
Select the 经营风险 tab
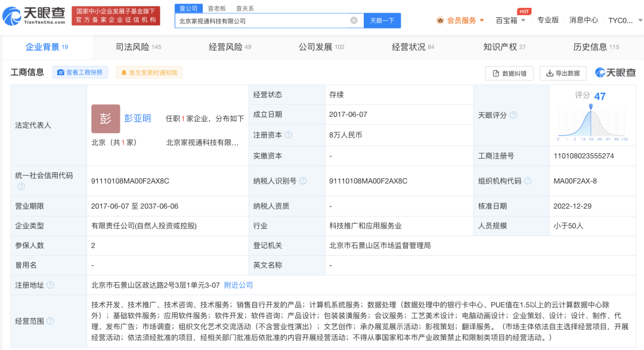tap(230, 47)
